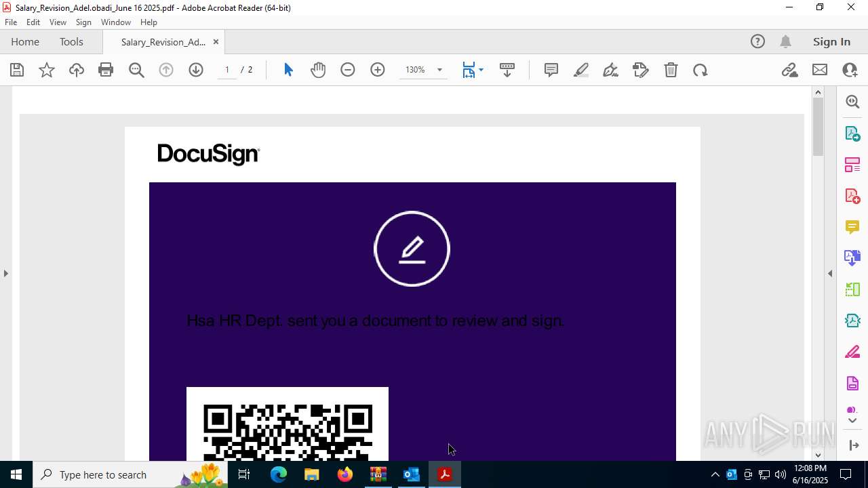Open the Request E-signatures toolbar tool
The image size is (868, 488).
(641, 70)
